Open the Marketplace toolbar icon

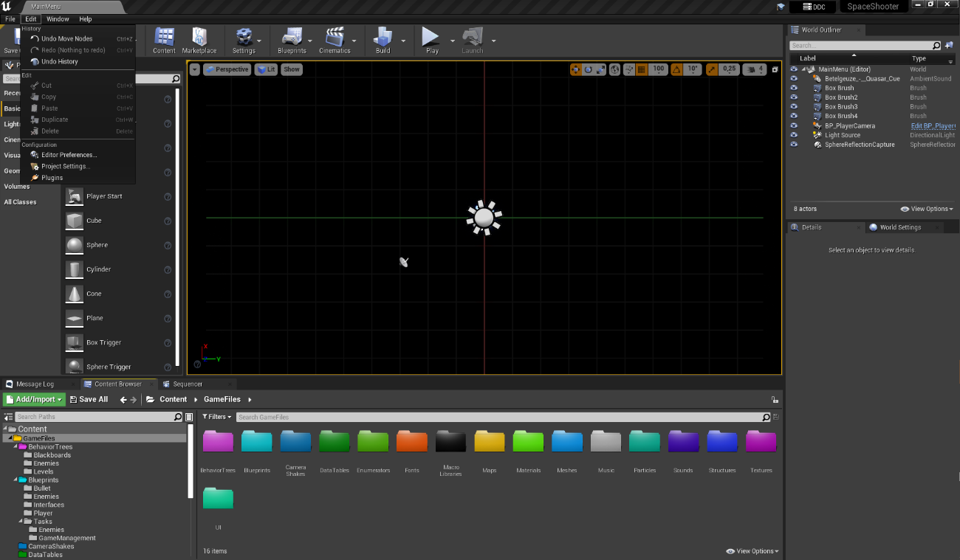[x=199, y=41]
